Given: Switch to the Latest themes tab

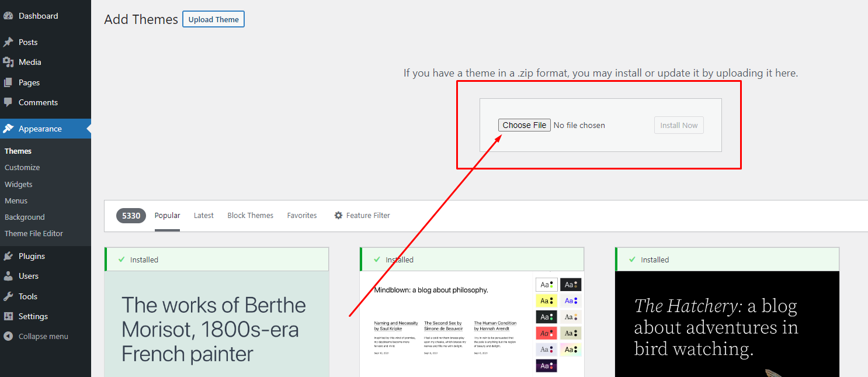Looking at the screenshot, I should 203,216.
